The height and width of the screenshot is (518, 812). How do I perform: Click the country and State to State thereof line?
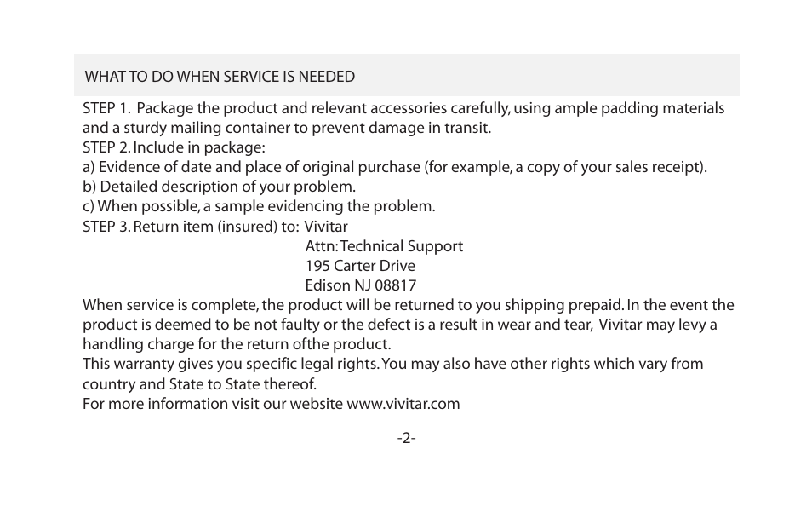199,383
